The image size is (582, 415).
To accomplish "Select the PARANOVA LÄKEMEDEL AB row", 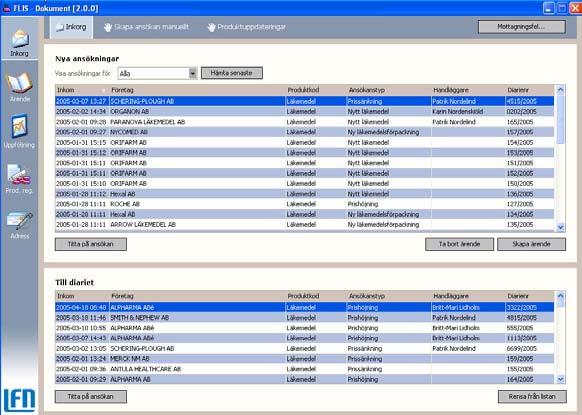I will coord(304,122).
